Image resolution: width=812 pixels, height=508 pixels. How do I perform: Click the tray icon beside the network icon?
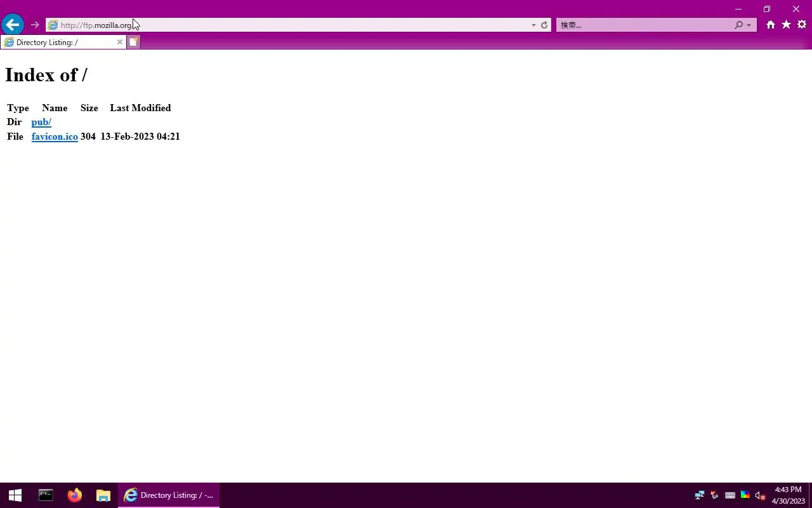(x=715, y=495)
